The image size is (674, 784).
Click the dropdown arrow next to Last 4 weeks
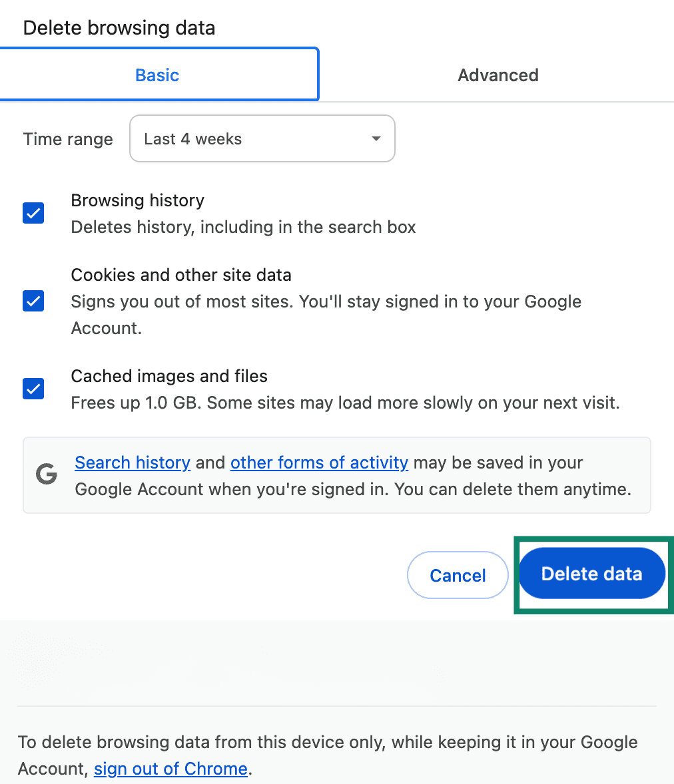[375, 138]
